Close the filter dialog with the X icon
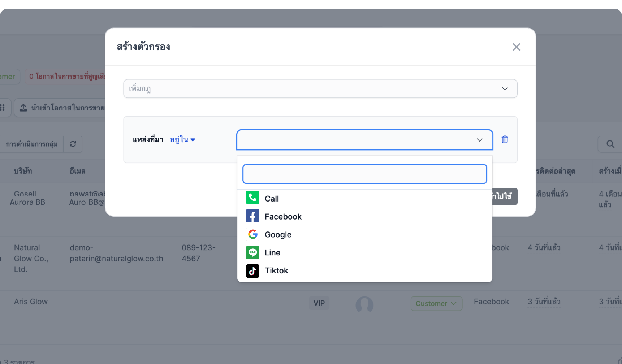This screenshot has height=364, width=622. coord(516,47)
